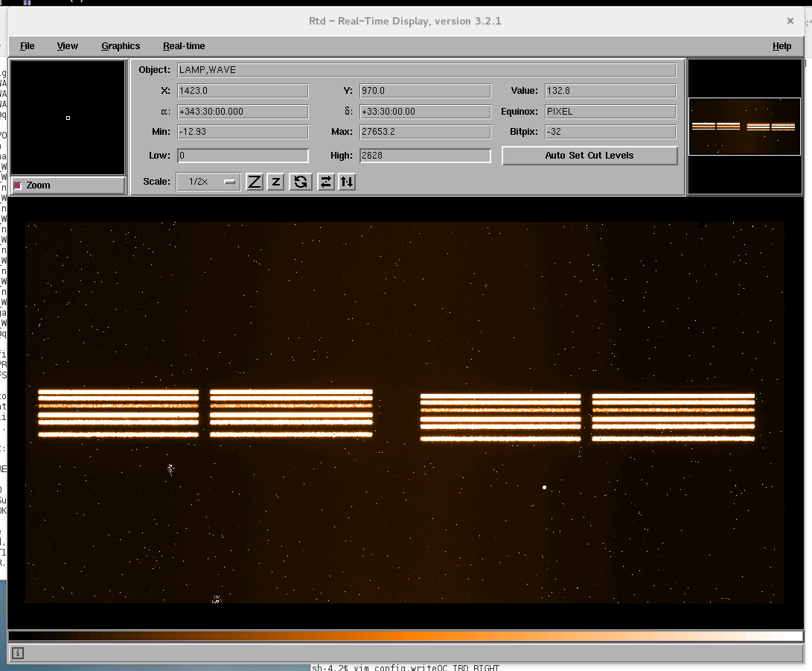Click the Object name field showing LAMP,WAVE
Screen dimensions: 812x671
426,70
